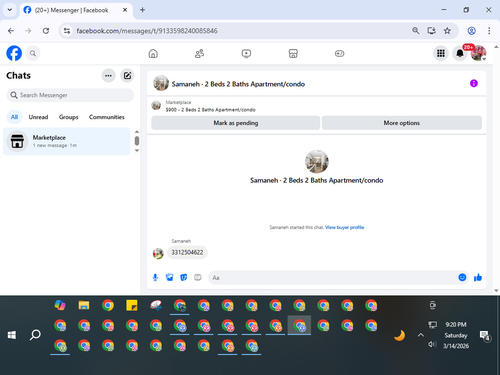
Task: Click Samaneh's avatar beside the message
Action: pyautogui.click(x=158, y=254)
